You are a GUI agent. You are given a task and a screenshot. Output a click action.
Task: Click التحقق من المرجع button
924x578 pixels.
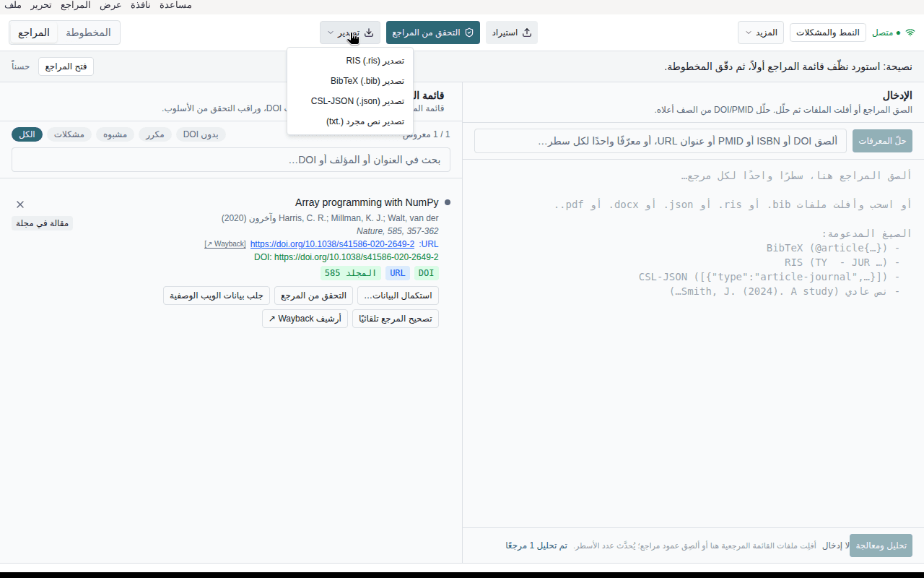pyautogui.click(x=313, y=296)
